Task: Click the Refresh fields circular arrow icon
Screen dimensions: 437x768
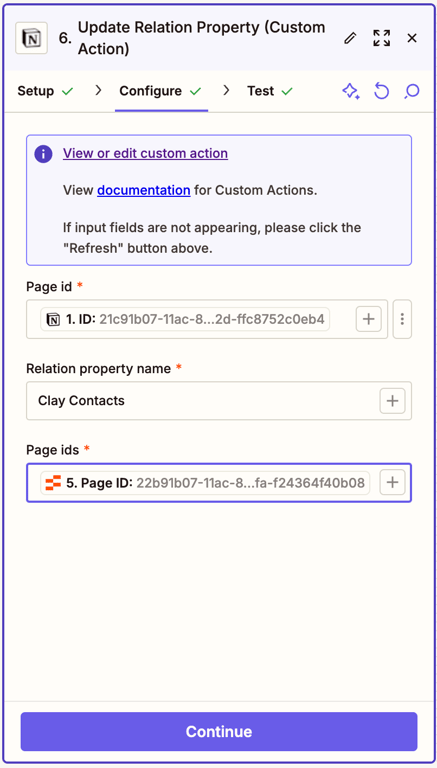Action: coord(381,91)
